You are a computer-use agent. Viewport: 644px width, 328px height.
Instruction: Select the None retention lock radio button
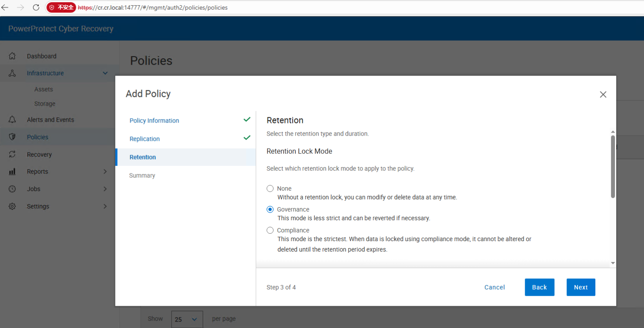pyautogui.click(x=270, y=189)
